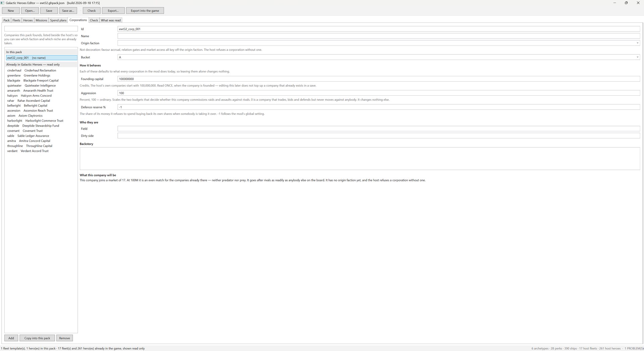Click the app icon in title bar
This screenshot has height=351, width=644.
(2, 3)
